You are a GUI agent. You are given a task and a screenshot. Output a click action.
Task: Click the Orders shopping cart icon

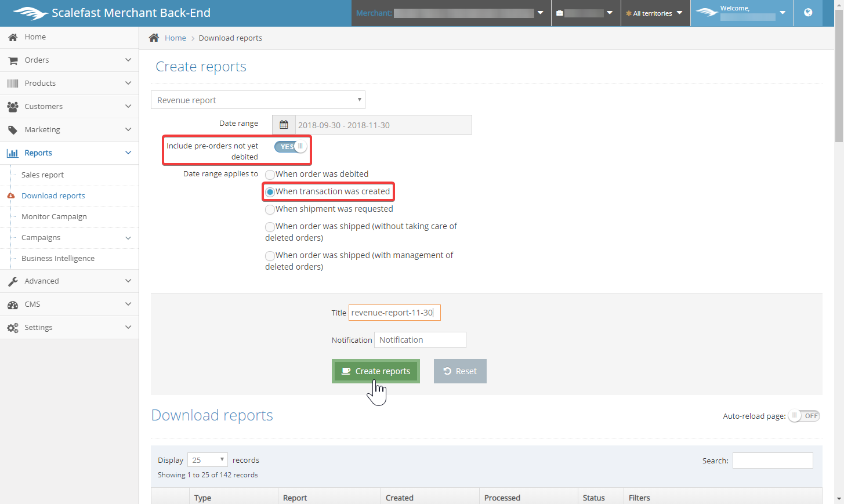click(x=13, y=60)
